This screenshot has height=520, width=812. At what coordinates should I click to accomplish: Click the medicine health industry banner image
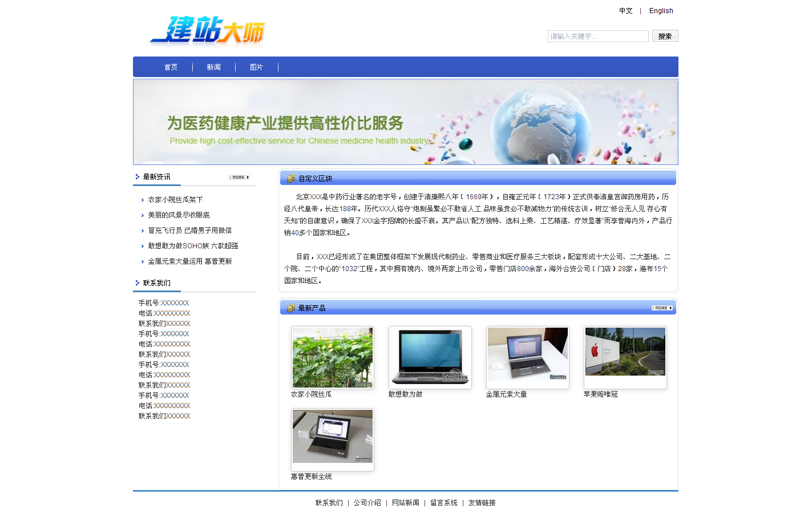point(406,122)
